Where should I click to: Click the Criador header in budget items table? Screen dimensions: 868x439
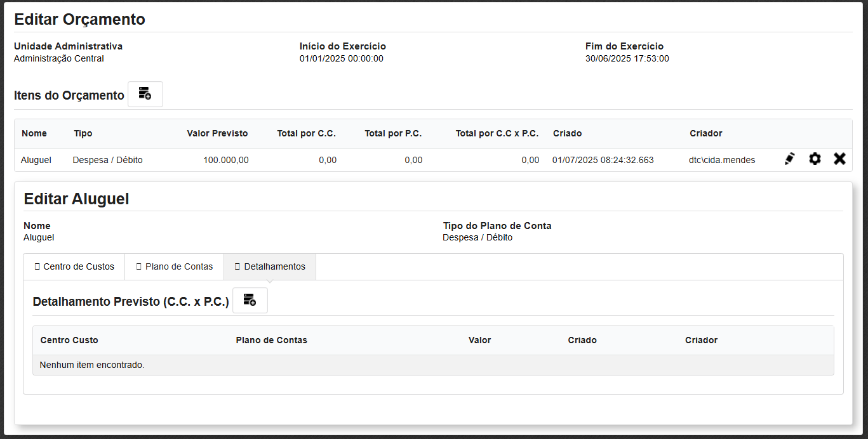[706, 133]
